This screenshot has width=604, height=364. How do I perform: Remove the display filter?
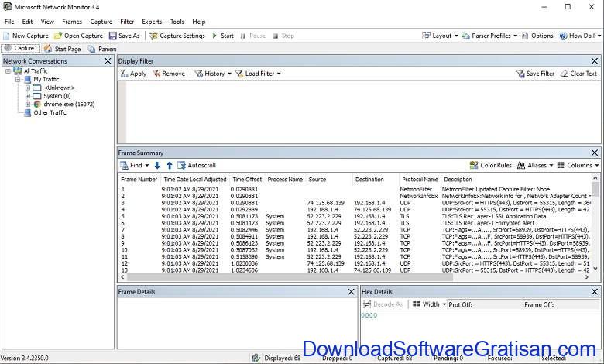coord(169,74)
